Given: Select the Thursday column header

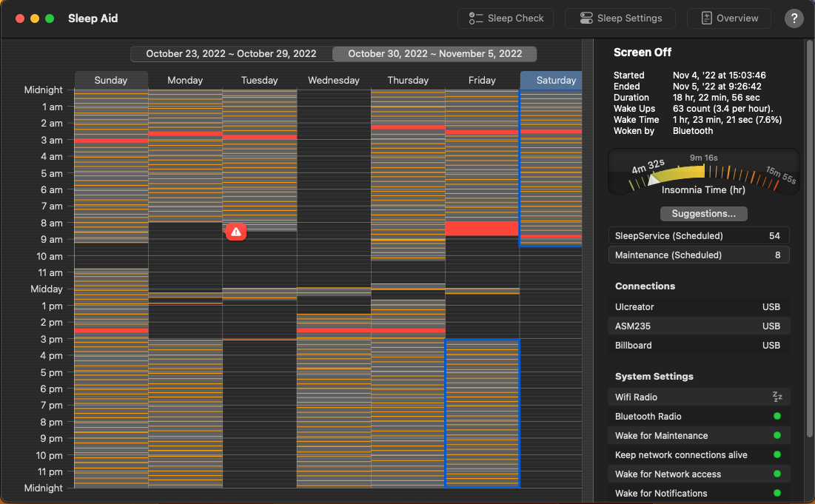Looking at the screenshot, I should click(x=408, y=80).
